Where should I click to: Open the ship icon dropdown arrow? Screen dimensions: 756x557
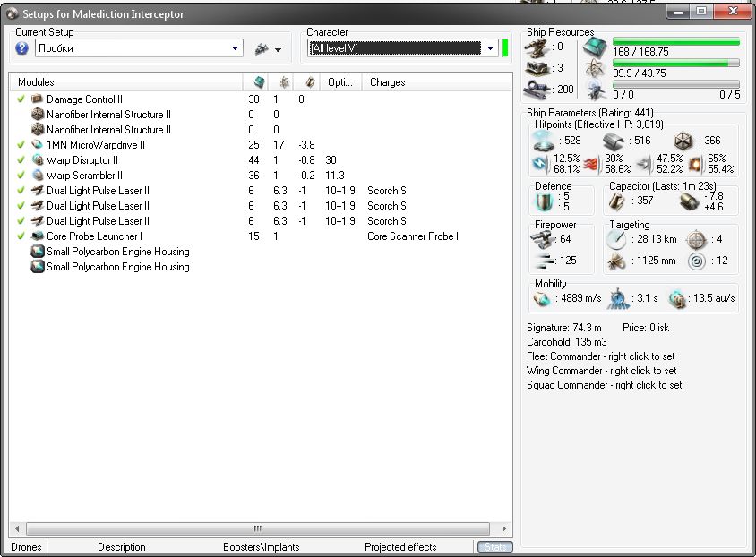pyautogui.click(x=279, y=49)
